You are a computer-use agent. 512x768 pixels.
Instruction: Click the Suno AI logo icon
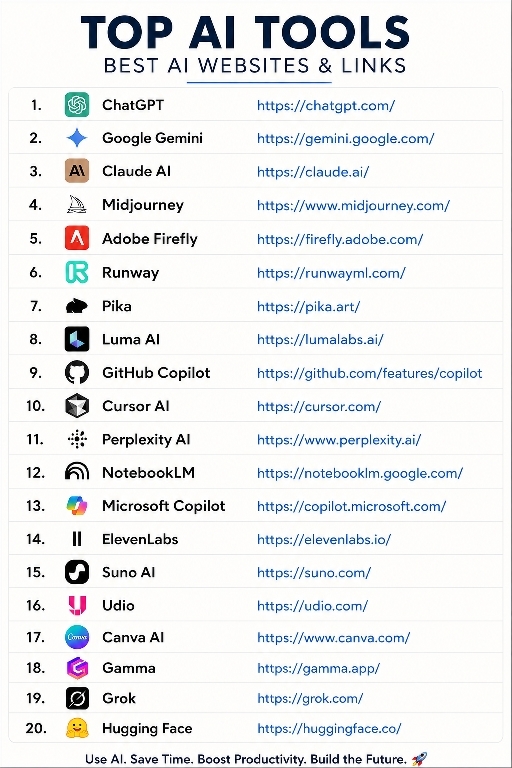77,572
